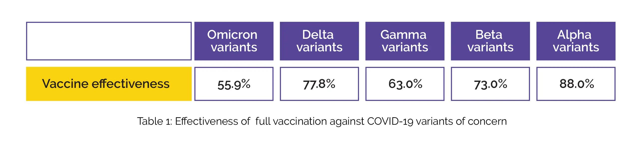
Task: Click the empty top-left header cell
Action: pyautogui.click(x=109, y=41)
